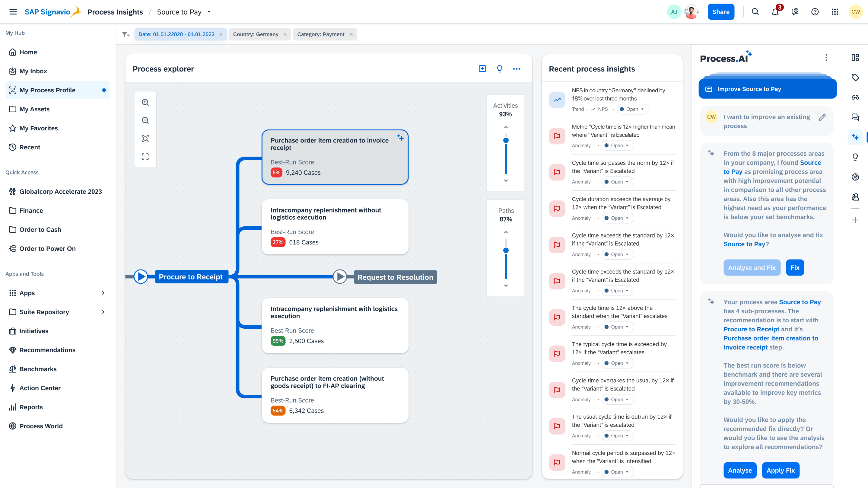Open Process World

coord(57,426)
